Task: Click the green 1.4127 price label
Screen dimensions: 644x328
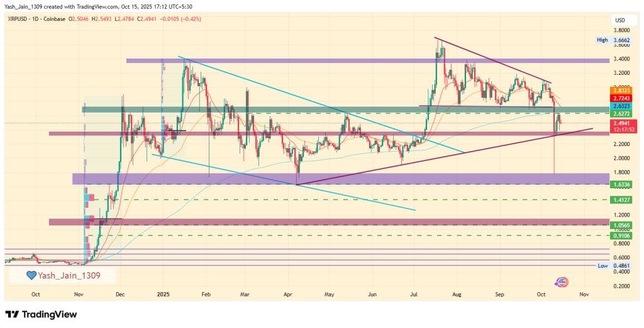Action: tap(621, 200)
